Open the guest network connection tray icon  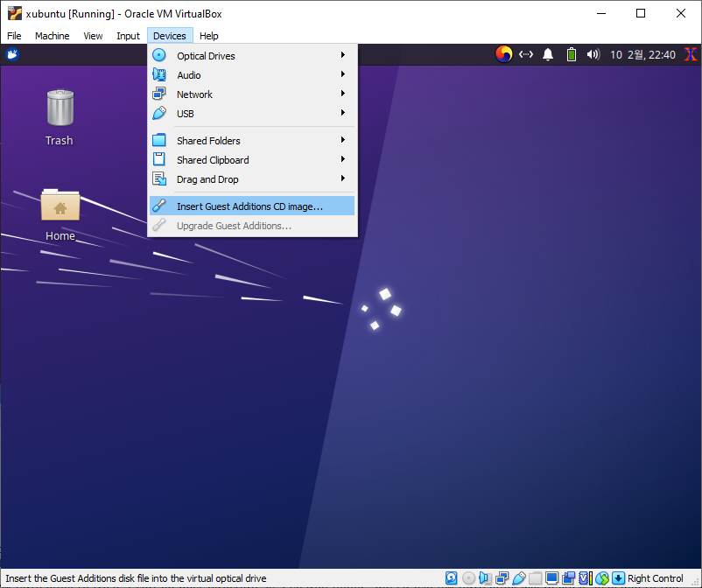pos(526,54)
